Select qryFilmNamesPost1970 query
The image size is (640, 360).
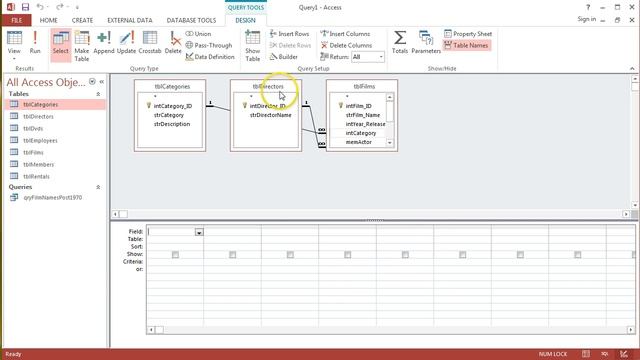[53, 198]
